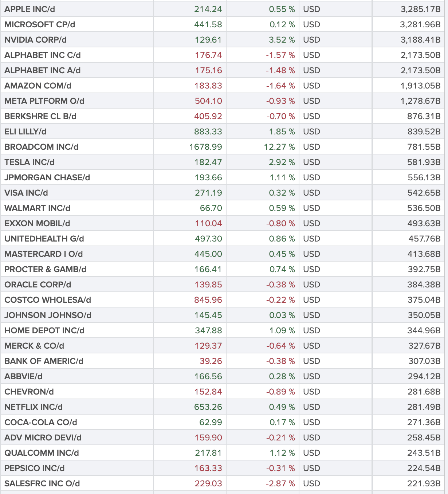Click QUALCOMM INC/d stock name
This screenshot has height=494, width=448.
click(x=42, y=453)
